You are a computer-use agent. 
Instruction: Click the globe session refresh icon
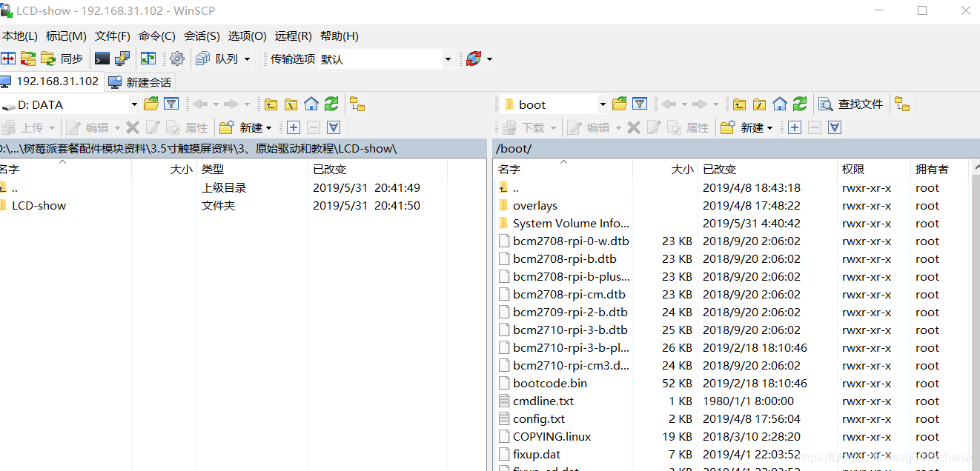click(x=474, y=59)
